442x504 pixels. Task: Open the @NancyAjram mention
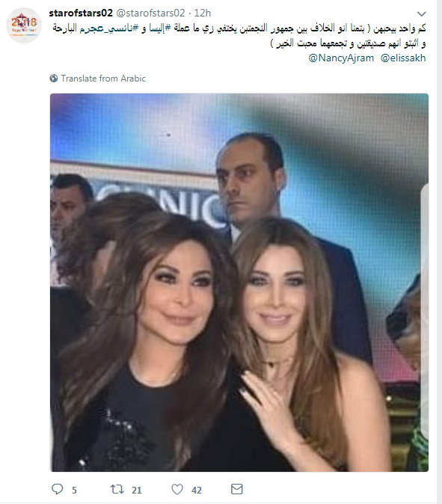coord(341,58)
